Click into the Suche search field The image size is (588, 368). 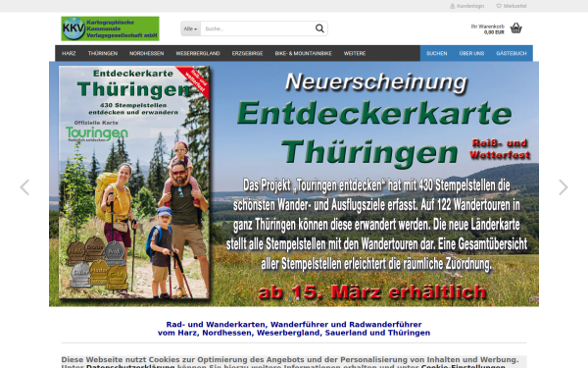pyautogui.click(x=257, y=28)
